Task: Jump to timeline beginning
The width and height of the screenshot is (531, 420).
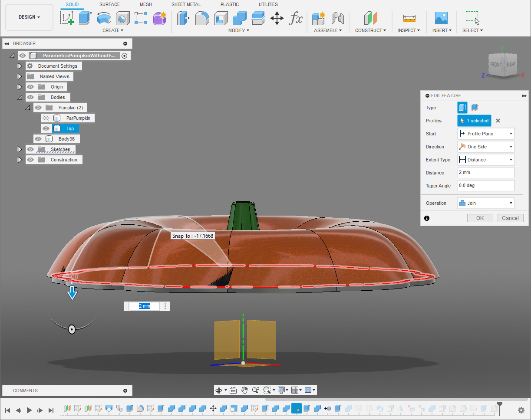Action: pos(7,410)
